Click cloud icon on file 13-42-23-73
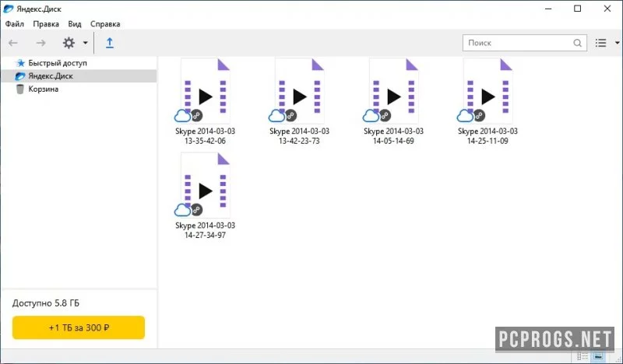623x364 pixels. coord(276,116)
